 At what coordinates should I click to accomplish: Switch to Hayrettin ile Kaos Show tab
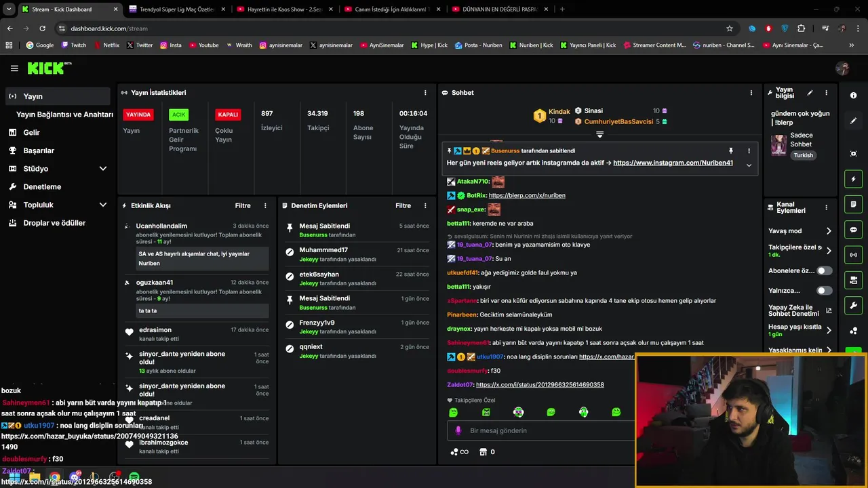tap(284, 9)
